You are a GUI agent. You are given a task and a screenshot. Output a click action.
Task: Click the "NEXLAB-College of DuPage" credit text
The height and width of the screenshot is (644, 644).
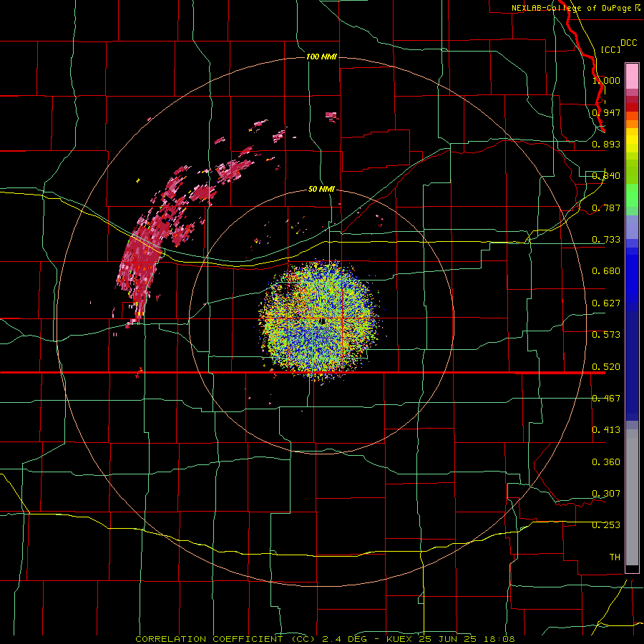point(571,8)
